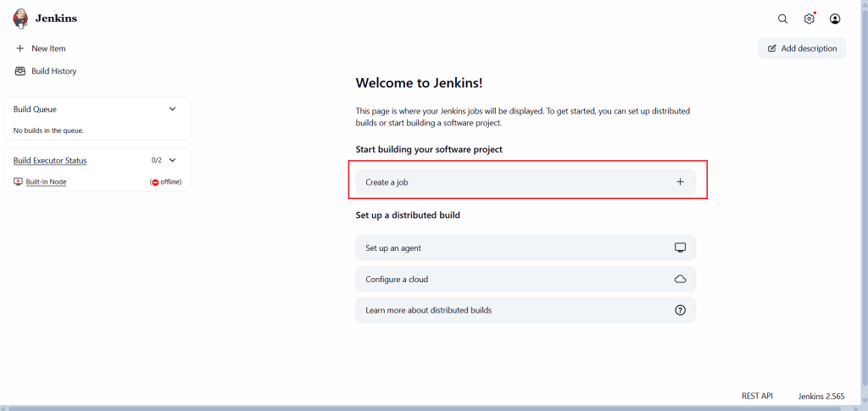Click the 'Welcome to Jenkins!' heading
This screenshot has height=411, width=868.
pos(419,83)
